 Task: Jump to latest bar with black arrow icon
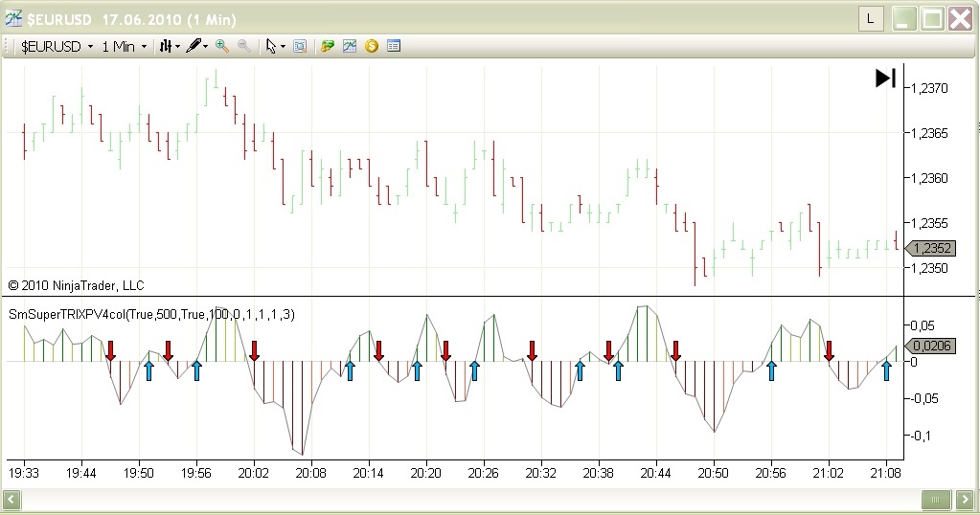tap(885, 78)
